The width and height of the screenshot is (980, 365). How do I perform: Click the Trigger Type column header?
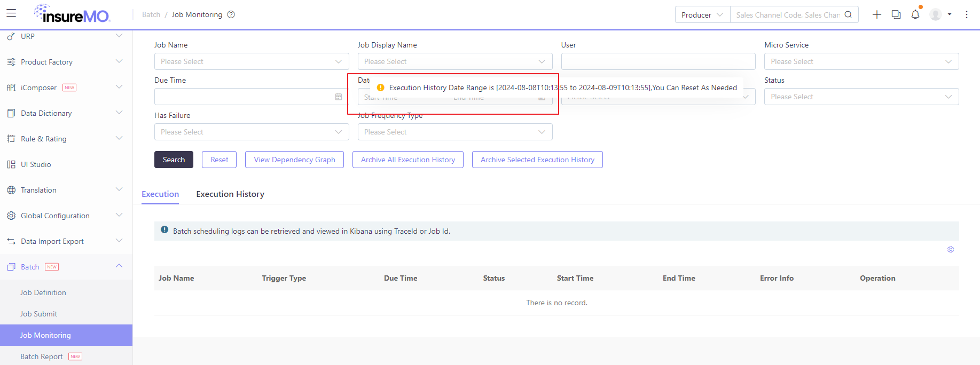click(x=284, y=278)
